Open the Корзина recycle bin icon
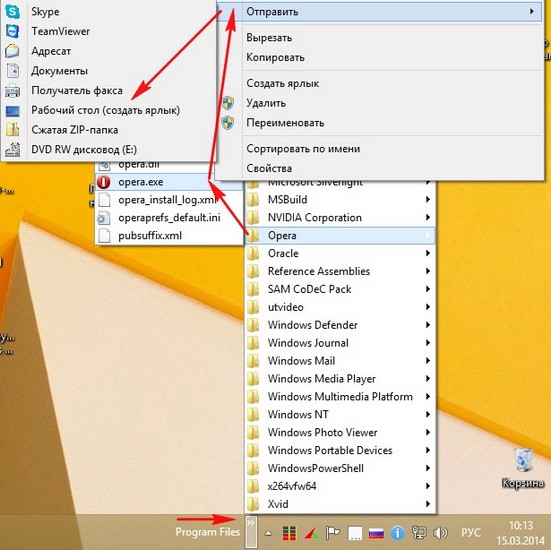Screen dimensions: 551x550 (523, 460)
